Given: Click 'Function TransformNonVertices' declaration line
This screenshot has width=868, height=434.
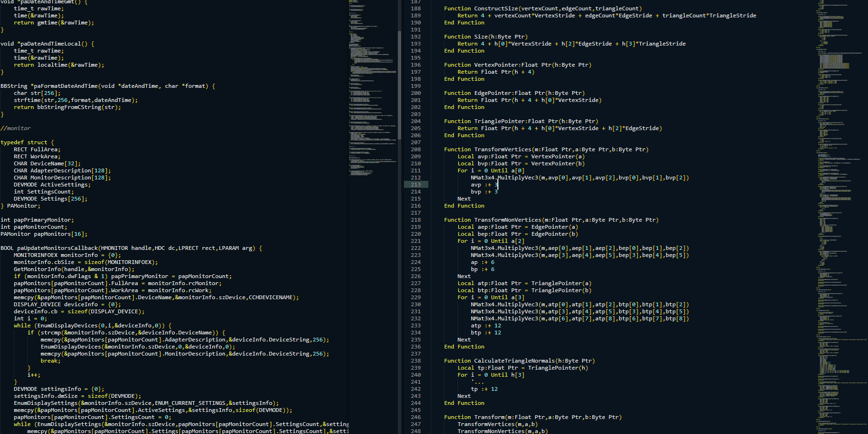Looking at the screenshot, I should [551, 220].
